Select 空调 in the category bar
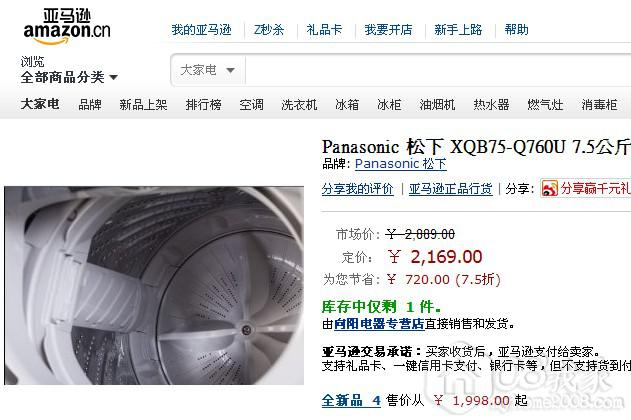 [x=252, y=105]
